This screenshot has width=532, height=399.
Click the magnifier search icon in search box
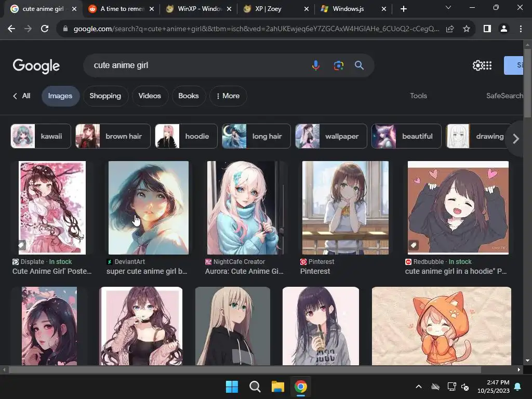click(360, 65)
